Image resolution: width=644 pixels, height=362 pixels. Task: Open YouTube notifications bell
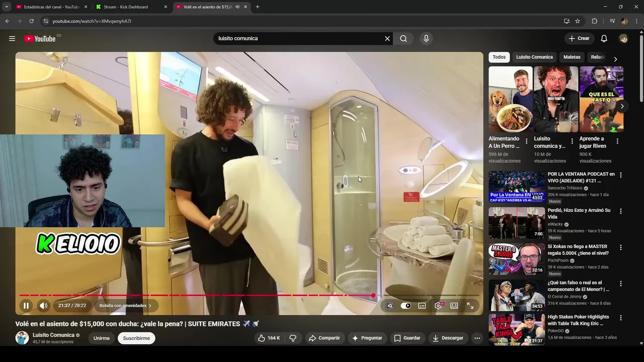point(604,39)
